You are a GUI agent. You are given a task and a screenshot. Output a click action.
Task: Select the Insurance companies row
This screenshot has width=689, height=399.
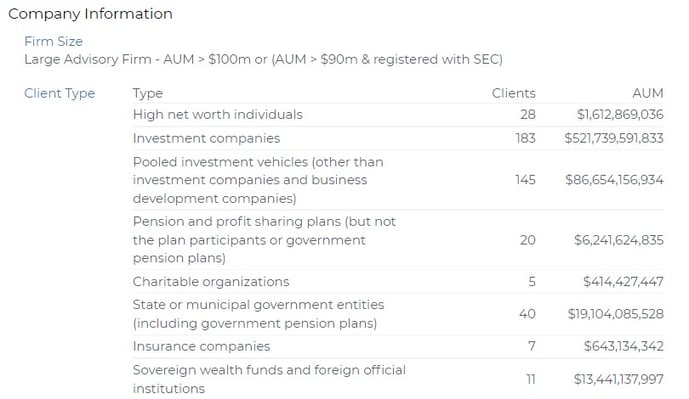tap(398, 346)
